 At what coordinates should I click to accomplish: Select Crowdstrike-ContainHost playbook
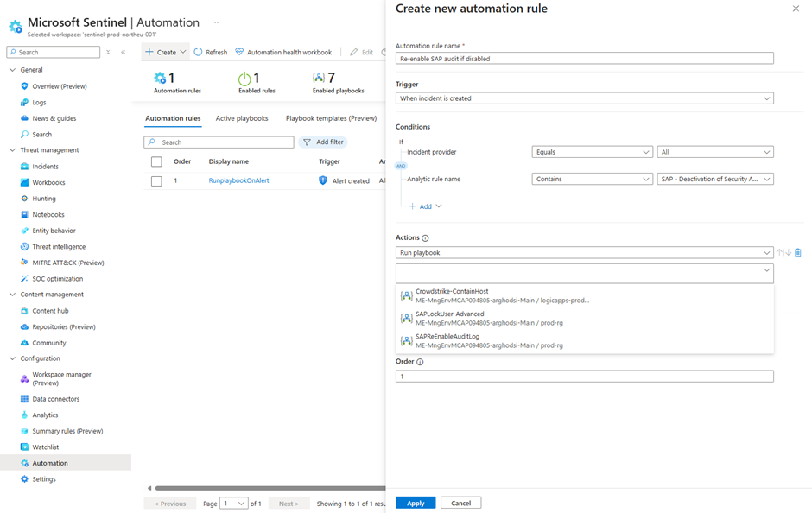click(585, 295)
